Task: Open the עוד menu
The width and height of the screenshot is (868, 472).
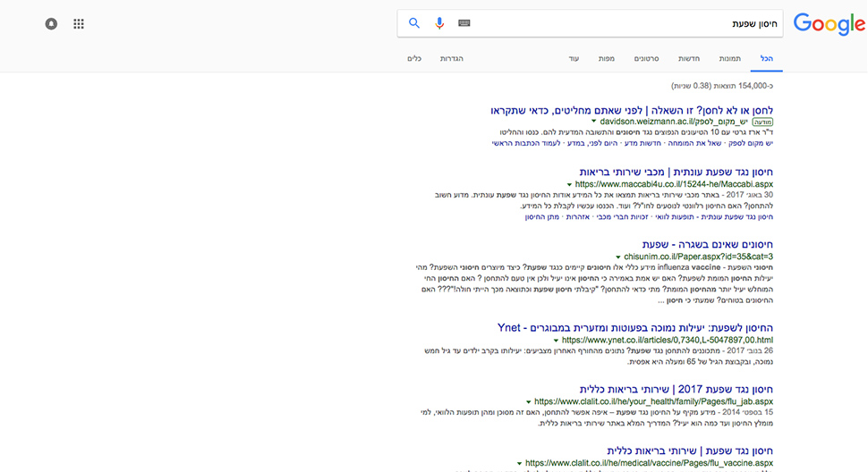Action: click(574, 59)
